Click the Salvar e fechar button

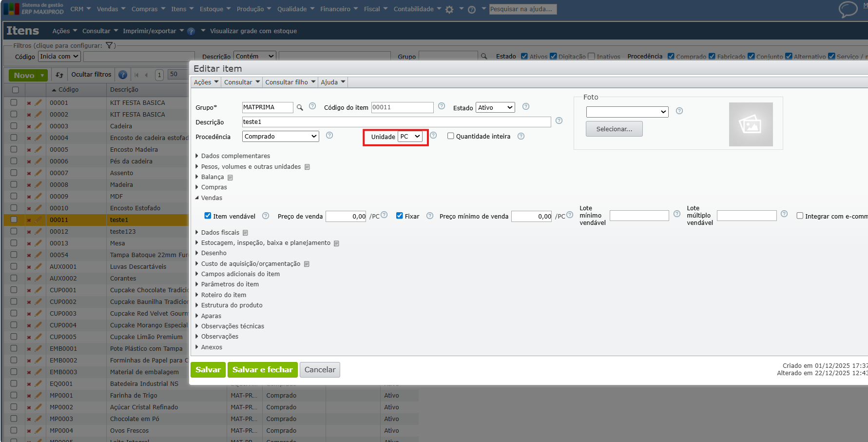tap(263, 370)
